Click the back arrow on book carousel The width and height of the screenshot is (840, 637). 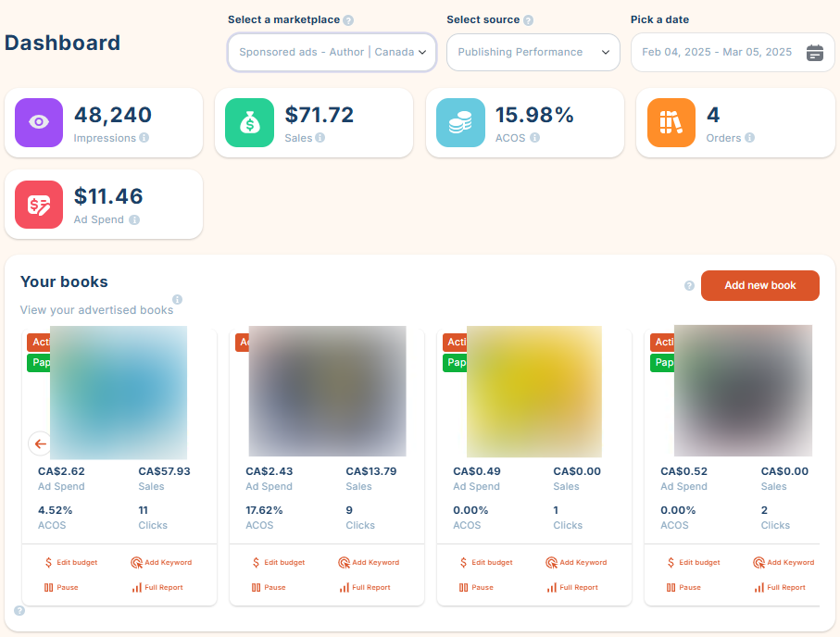[x=40, y=443]
